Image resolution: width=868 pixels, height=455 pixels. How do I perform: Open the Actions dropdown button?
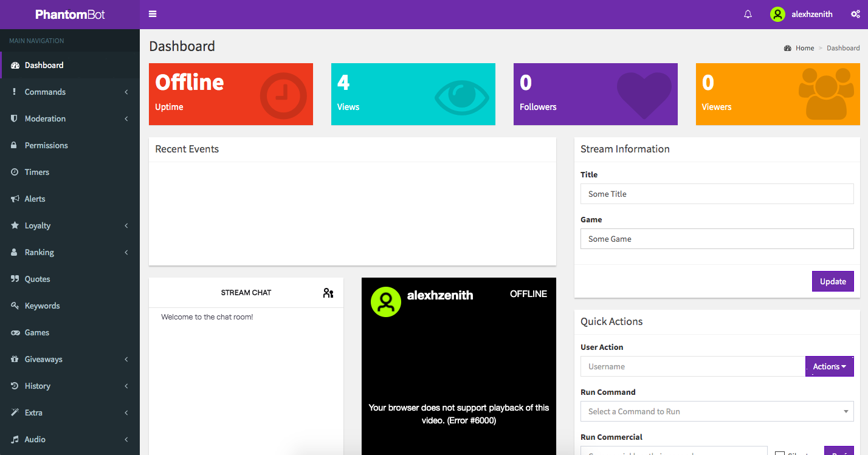830,366
